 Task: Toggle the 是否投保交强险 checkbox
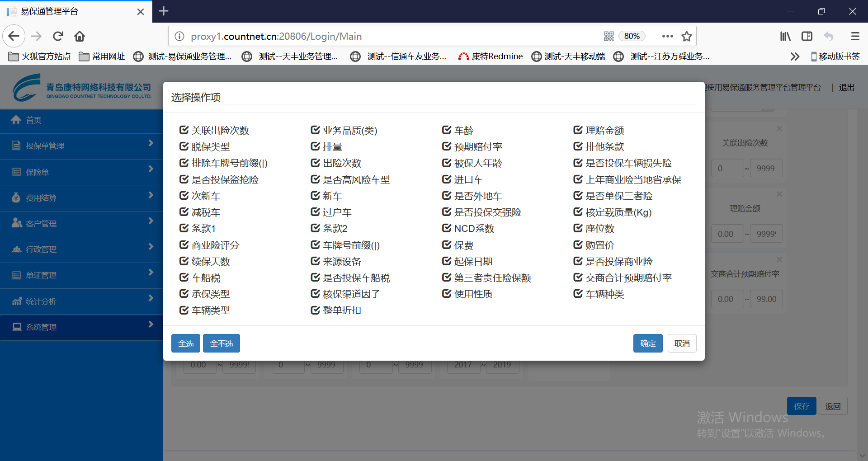pos(447,212)
